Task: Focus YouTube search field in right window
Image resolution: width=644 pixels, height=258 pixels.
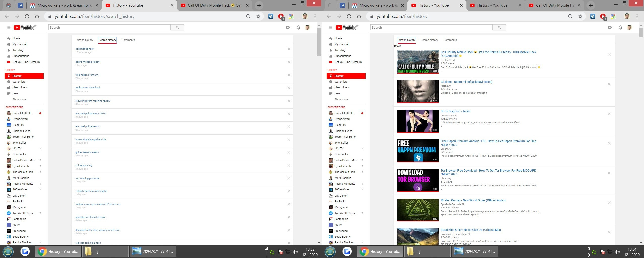Action: click(431, 27)
